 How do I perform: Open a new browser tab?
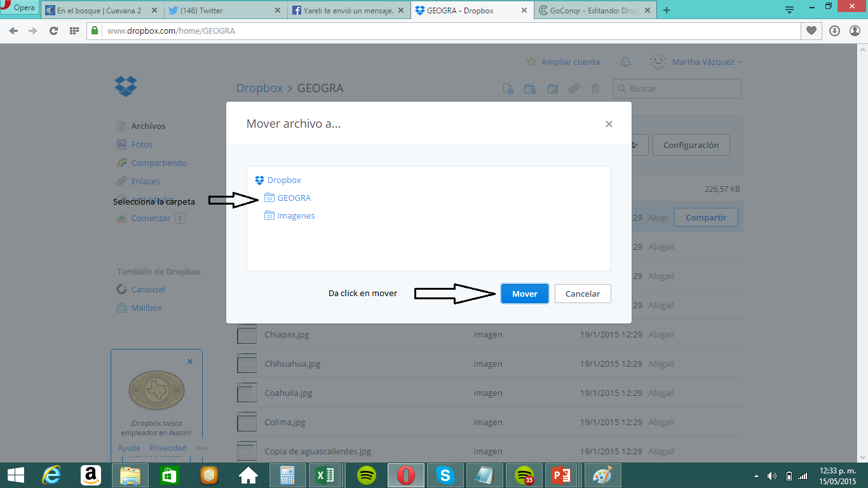[666, 10]
